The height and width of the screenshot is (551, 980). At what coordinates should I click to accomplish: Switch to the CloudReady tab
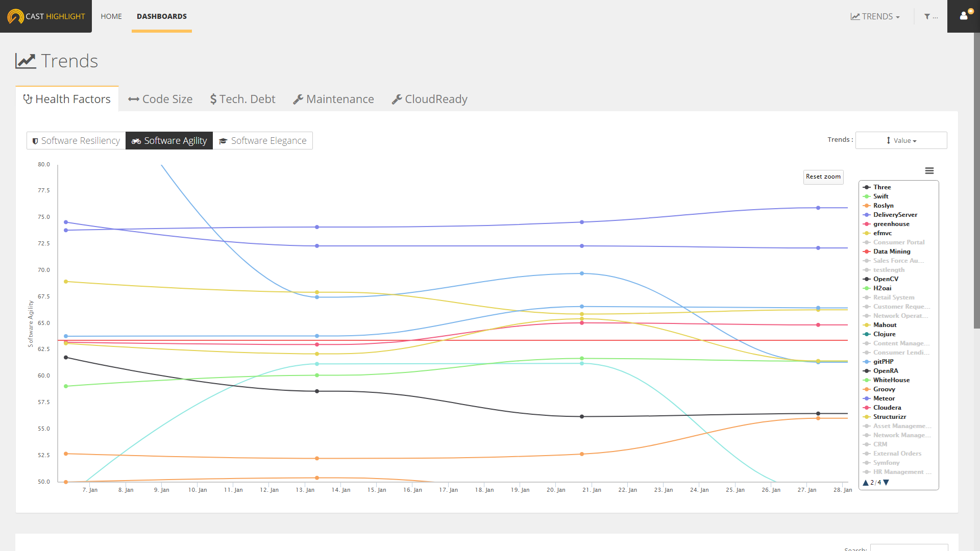pos(429,99)
